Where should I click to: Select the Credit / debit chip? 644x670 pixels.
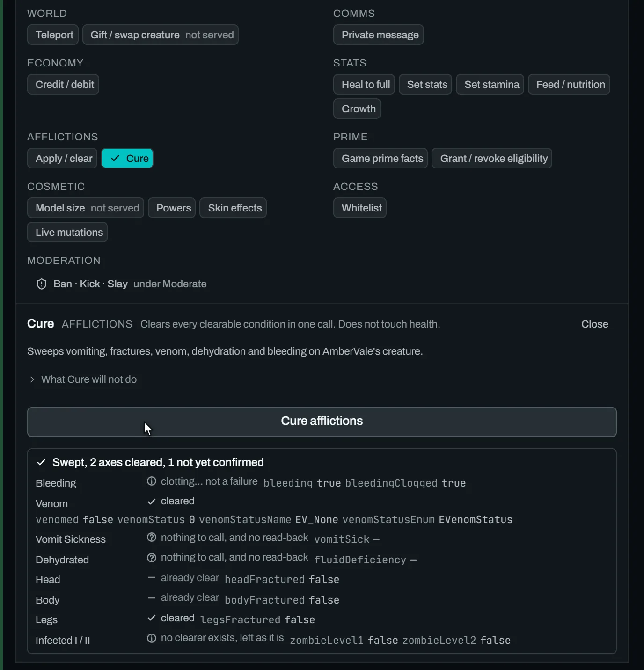tap(63, 84)
